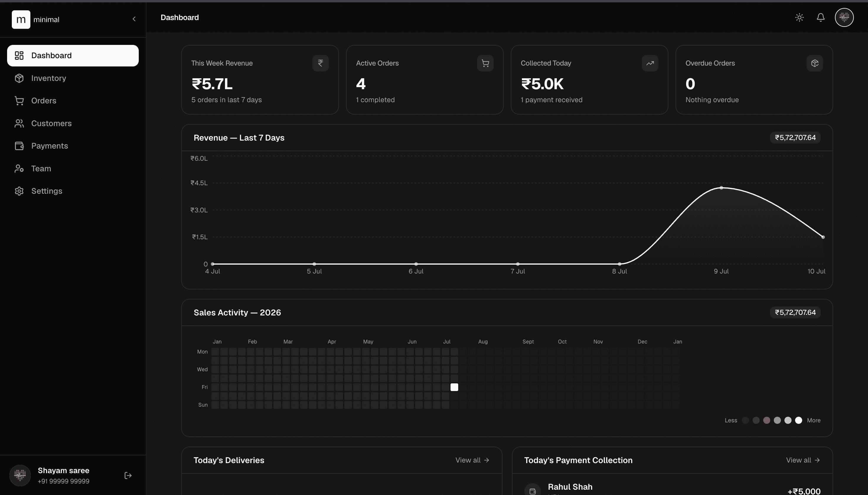Open Settings from the sidebar
This screenshot has height=495, width=868.
(73, 191)
